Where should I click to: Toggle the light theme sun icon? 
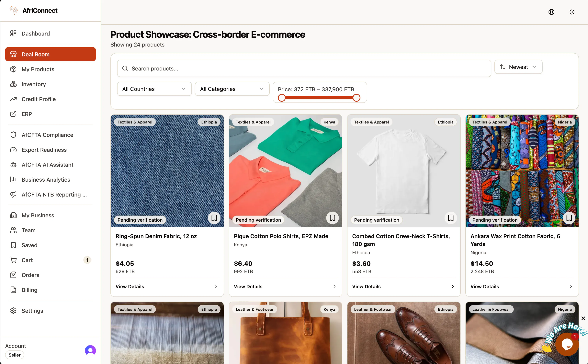572,12
